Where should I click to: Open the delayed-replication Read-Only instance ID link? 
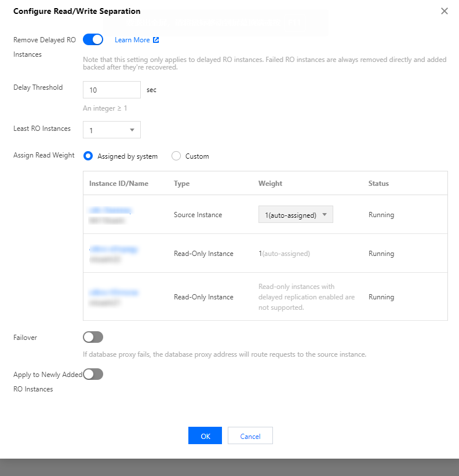pyautogui.click(x=114, y=292)
